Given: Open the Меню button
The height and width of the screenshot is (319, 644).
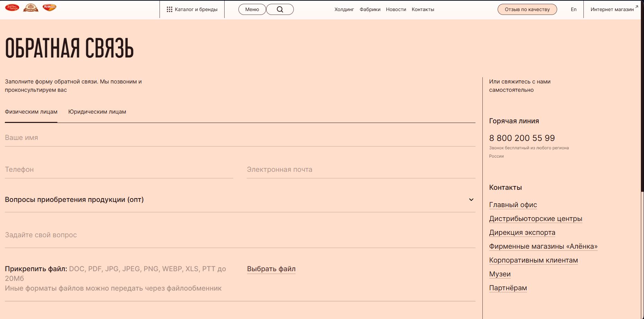Looking at the screenshot, I should click(252, 9).
